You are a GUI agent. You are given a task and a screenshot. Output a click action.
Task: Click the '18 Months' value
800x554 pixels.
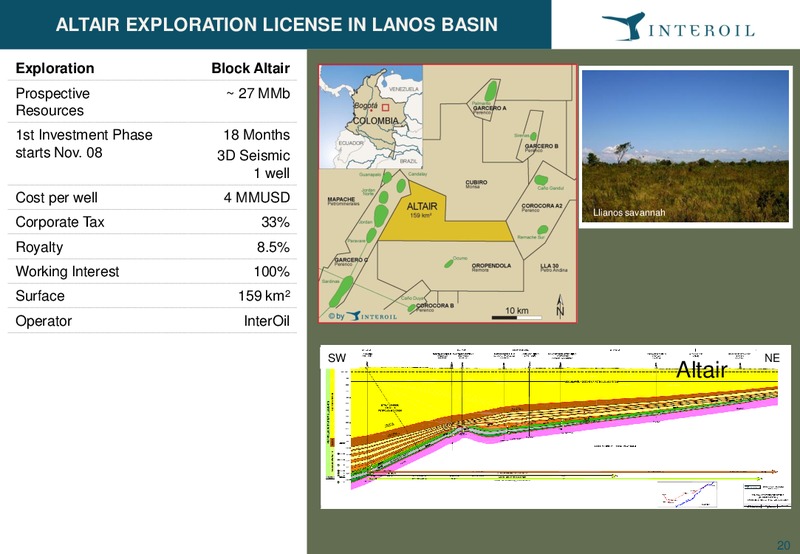pos(257,135)
